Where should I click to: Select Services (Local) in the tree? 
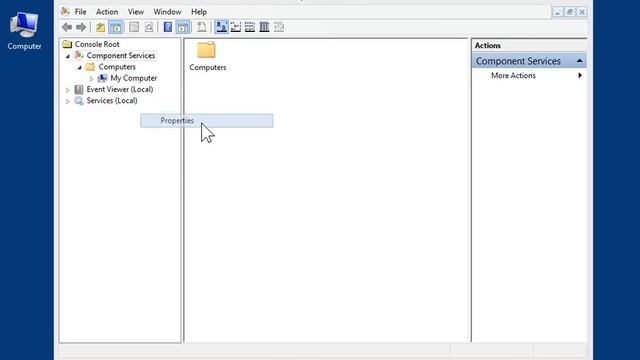112,101
